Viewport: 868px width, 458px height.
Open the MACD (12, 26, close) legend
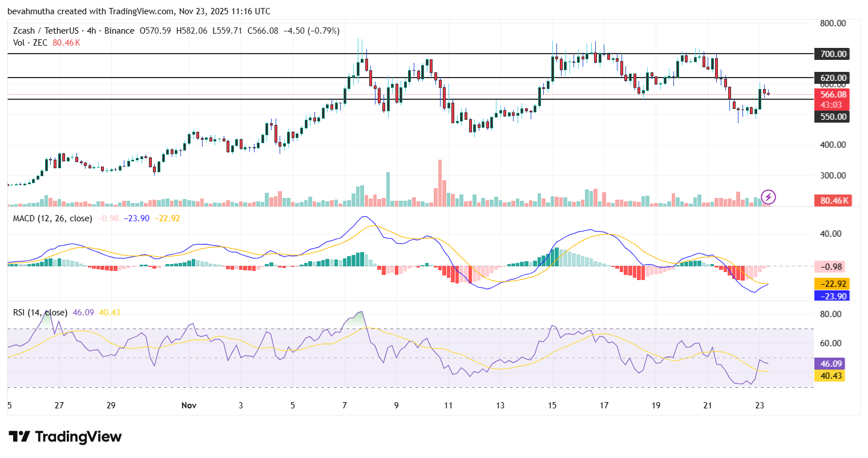(x=53, y=218)
